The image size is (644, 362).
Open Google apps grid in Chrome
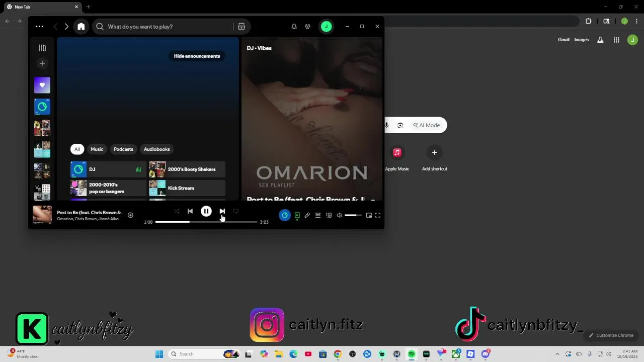(x=616, y=40)
